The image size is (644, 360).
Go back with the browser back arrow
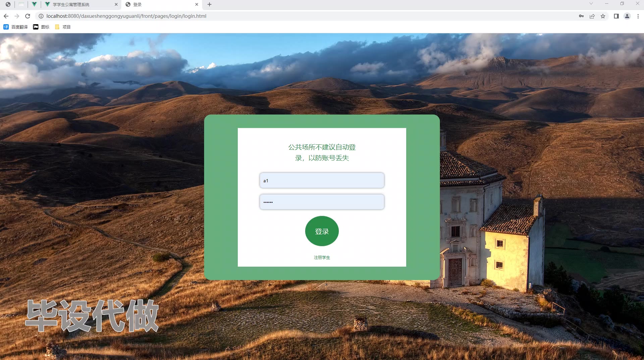tap(6, 16)
